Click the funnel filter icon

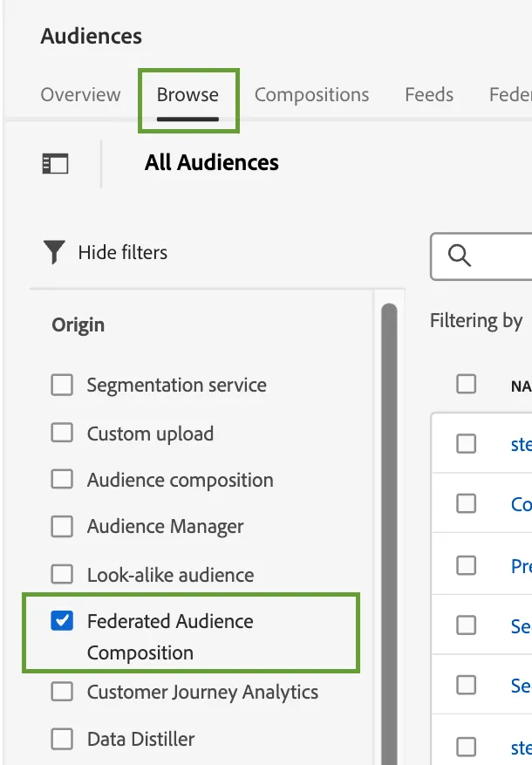coord(54,252)
